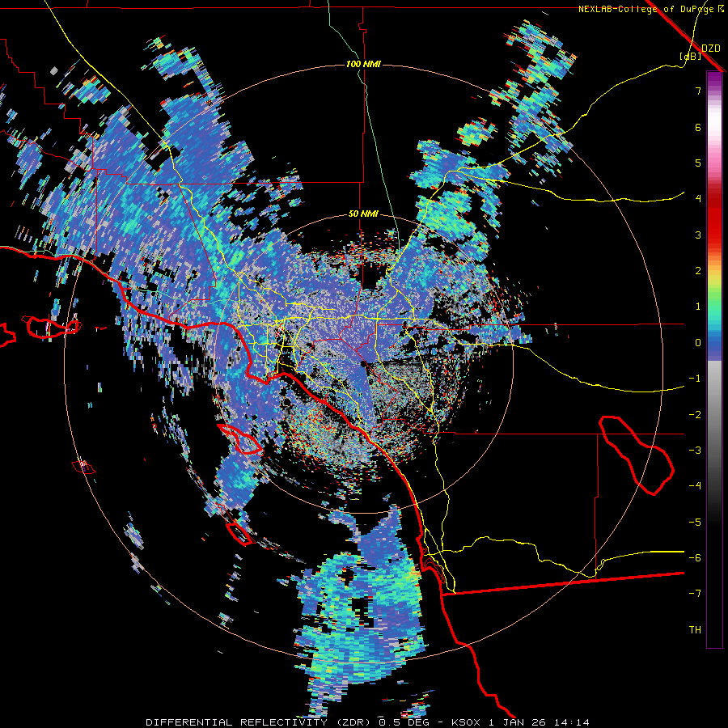Click the DIFFERENTIAL REFLECTIVITY (ZDR) title text

(x=260, y=722)
